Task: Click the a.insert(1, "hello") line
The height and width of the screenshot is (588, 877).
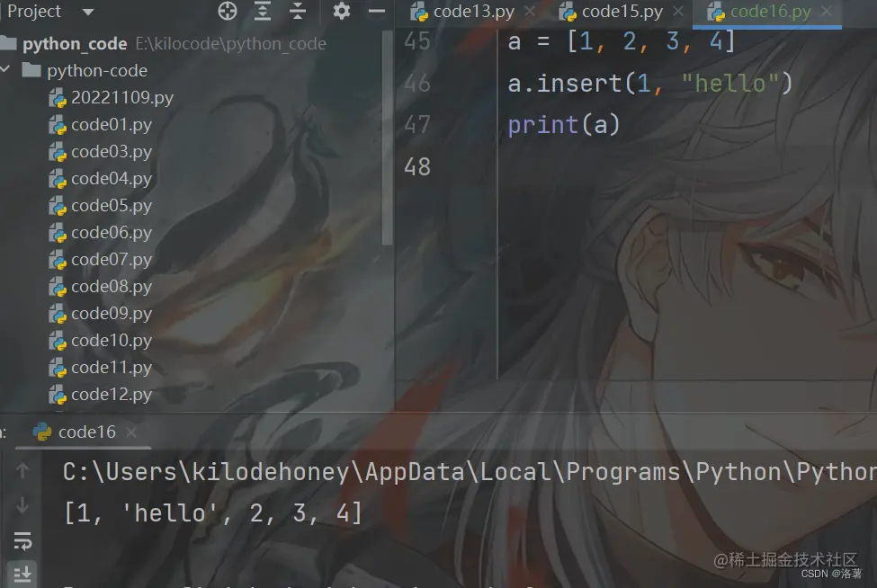Action: [650, 84]
